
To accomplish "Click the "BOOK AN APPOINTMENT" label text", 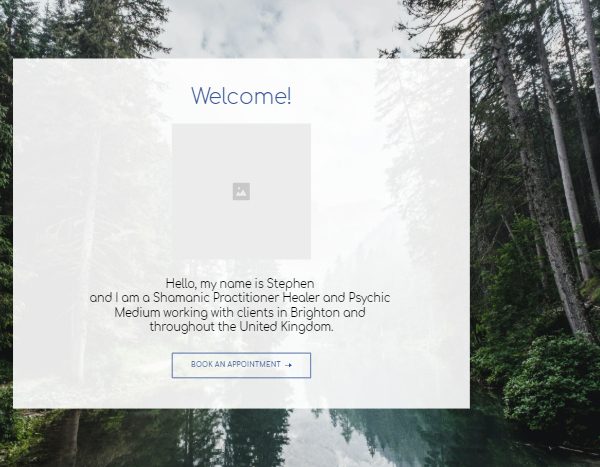I will pyautogui.click(x=236, y=364).
